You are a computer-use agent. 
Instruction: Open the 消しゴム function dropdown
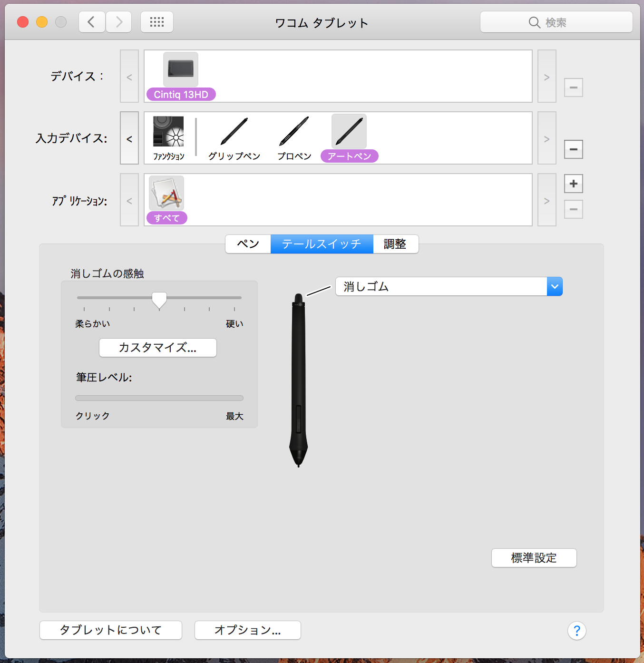point(449,286)
